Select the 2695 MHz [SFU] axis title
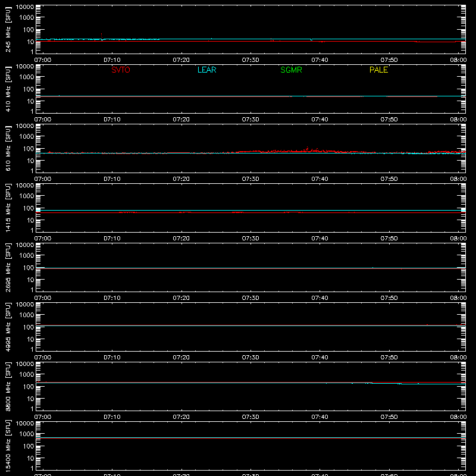 click(x=8, y=267)
